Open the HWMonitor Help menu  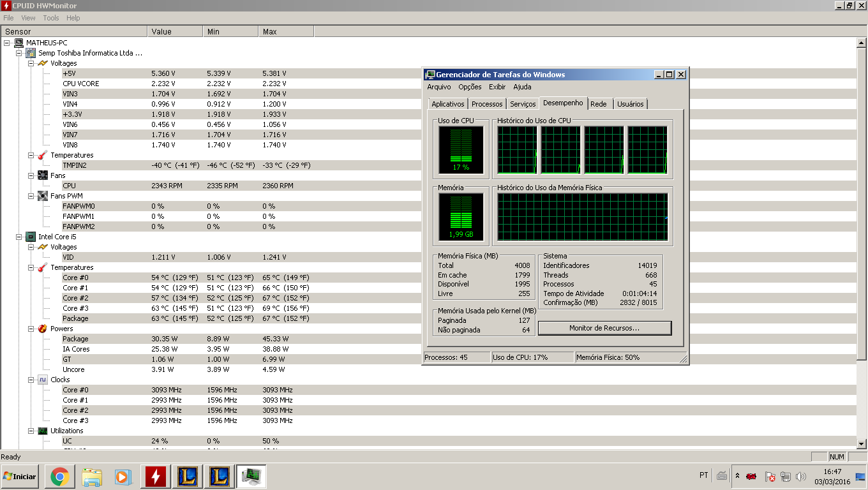tap(73, 18)
